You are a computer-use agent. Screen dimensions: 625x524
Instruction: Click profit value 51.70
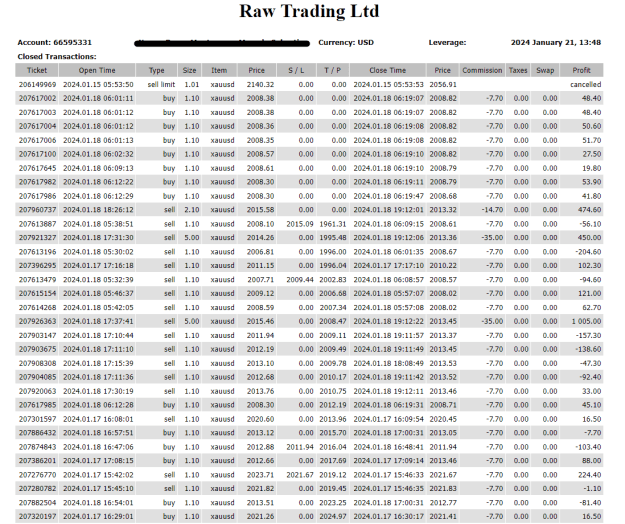[x=592, y=140]
